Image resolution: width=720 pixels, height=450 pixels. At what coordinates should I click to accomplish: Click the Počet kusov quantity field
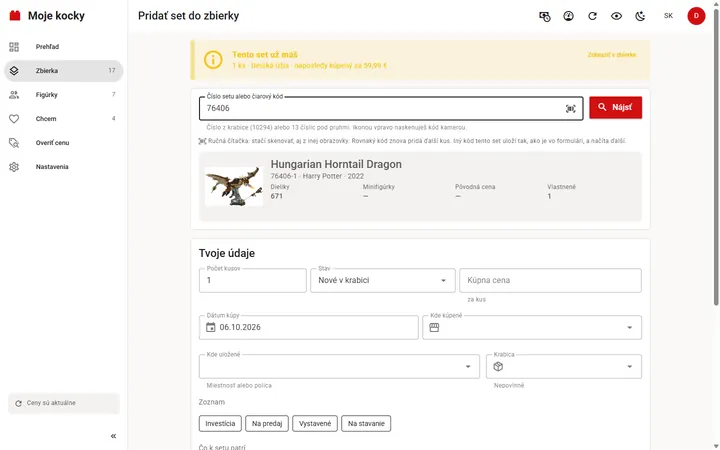point(253,281)
